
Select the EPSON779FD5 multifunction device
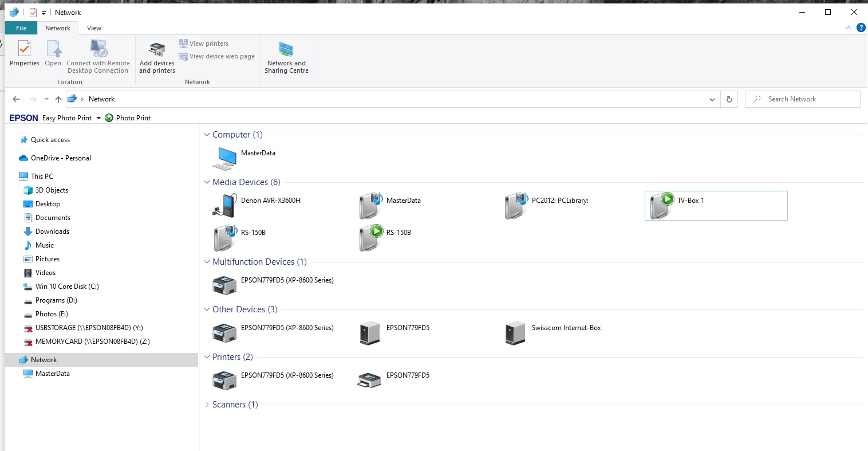[273, 285]
